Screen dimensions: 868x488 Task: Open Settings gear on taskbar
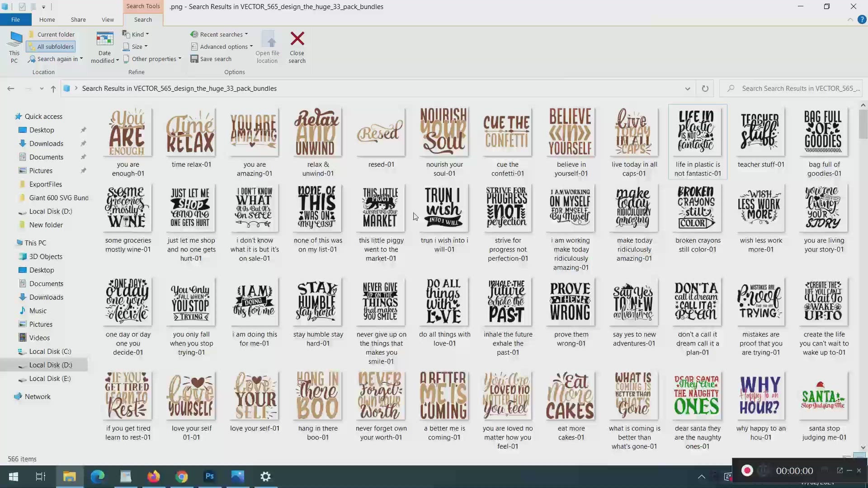pyautogui.click(x=265, y=476)
